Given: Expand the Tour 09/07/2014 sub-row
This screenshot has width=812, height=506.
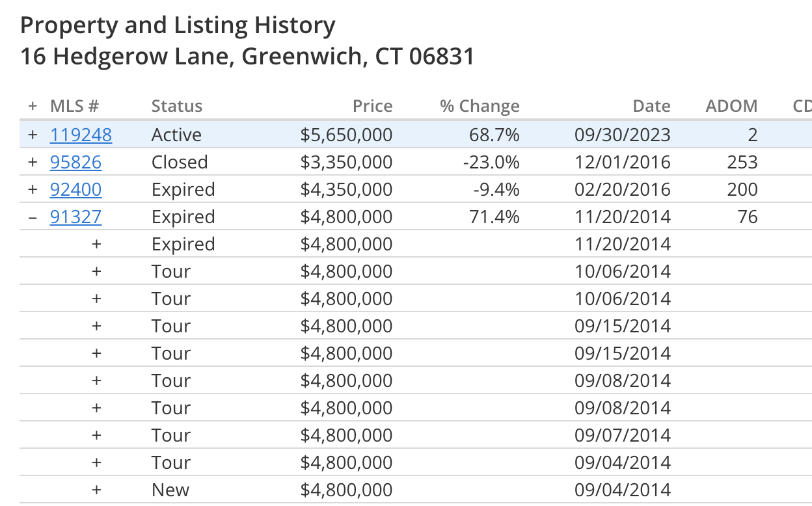Looking at the screenshot, I should point(96,435).
